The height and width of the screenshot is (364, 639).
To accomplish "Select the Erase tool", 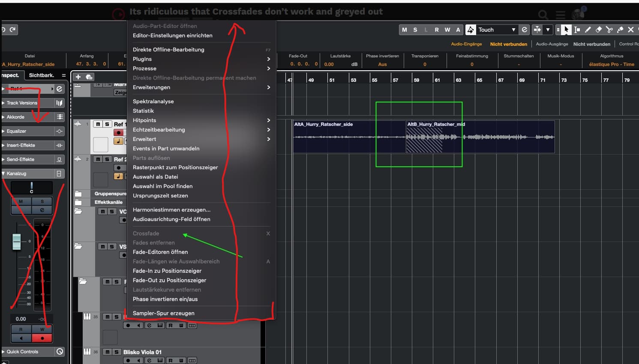I will point(599,30).
